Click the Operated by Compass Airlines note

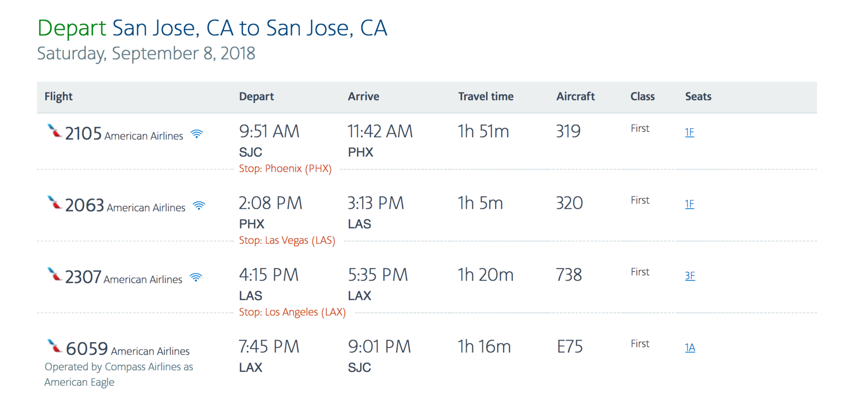point(119,374)
